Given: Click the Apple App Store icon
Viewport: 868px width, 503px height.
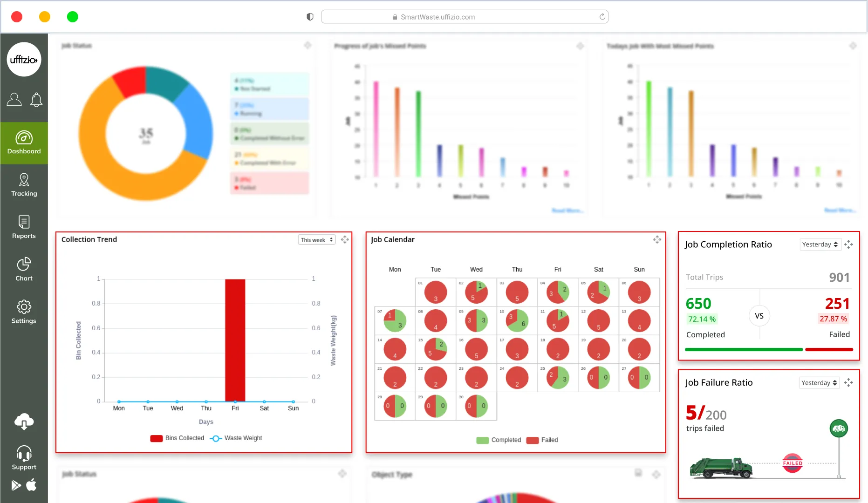Looking at the screenshot, I should coord(31,485).
